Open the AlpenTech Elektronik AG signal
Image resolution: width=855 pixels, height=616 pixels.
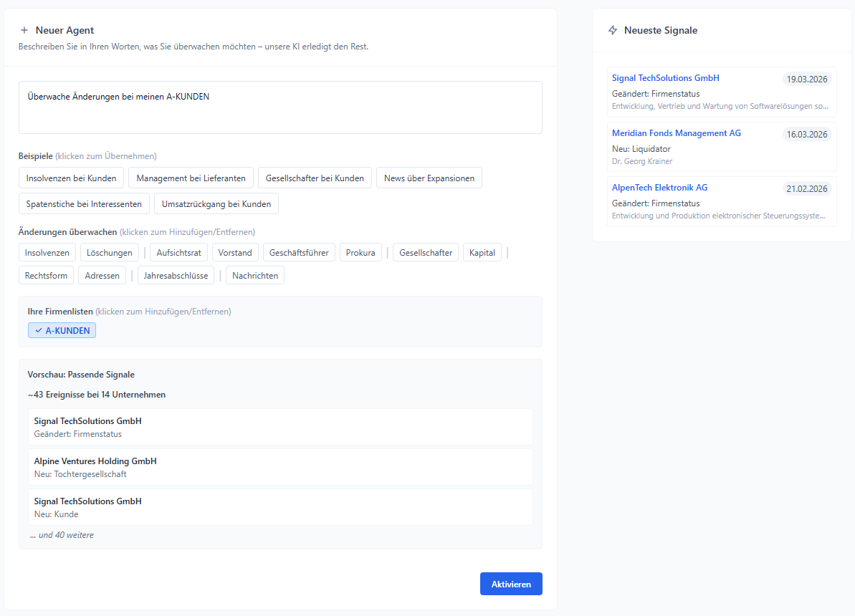(x=660, y=188)
